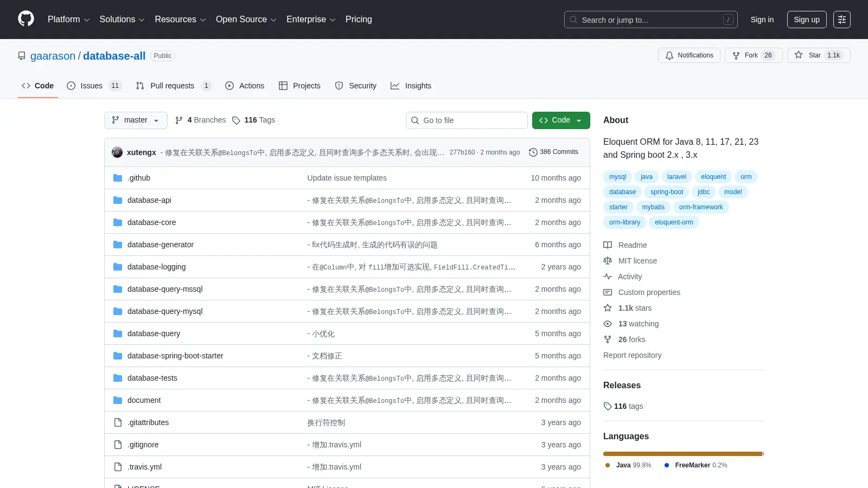Click the folder icon for database-logging
The height and width of the screenshot is (488, 868).
coord(118,267)
